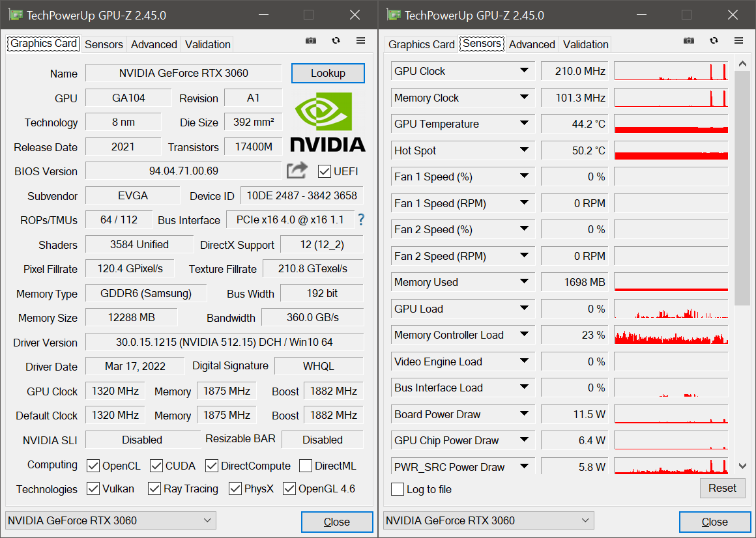Image resolution: width=756 pixels, height=538 pixels.
Task: Open the GPU Clock sensor dropdown
Action: tap(524, 71)
